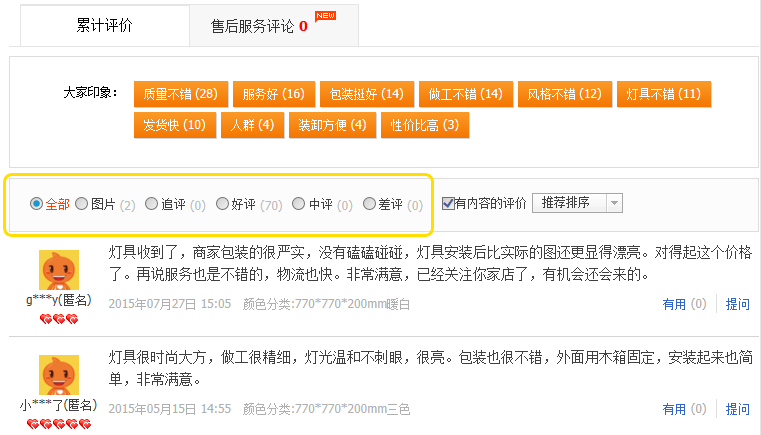
Task: Click 提问 on the second review
Action: 738,409
